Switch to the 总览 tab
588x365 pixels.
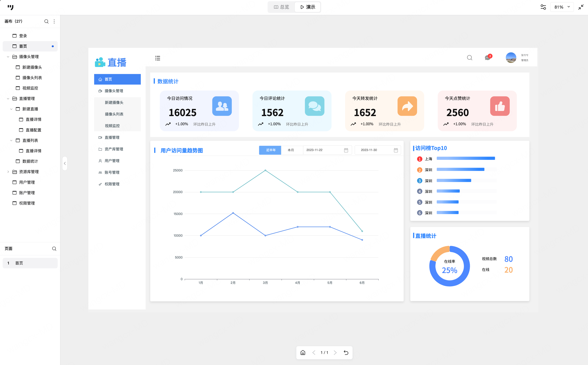pyautogui.click(x=281, y=7)
